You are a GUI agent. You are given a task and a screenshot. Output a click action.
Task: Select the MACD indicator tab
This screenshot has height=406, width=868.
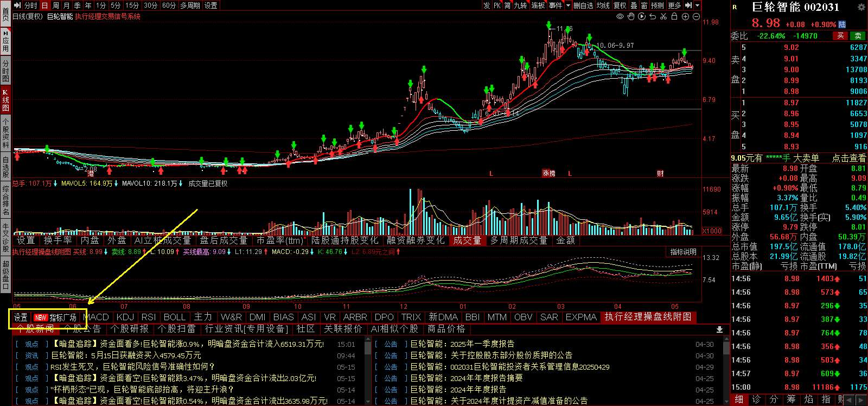click(x=96, y=317)
